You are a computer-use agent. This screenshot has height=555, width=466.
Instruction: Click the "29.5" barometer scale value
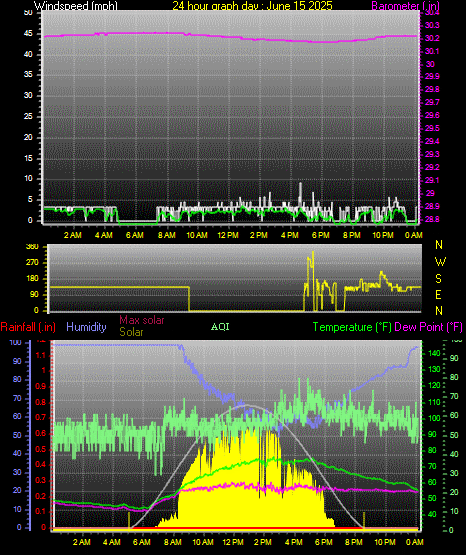[432, 128]
